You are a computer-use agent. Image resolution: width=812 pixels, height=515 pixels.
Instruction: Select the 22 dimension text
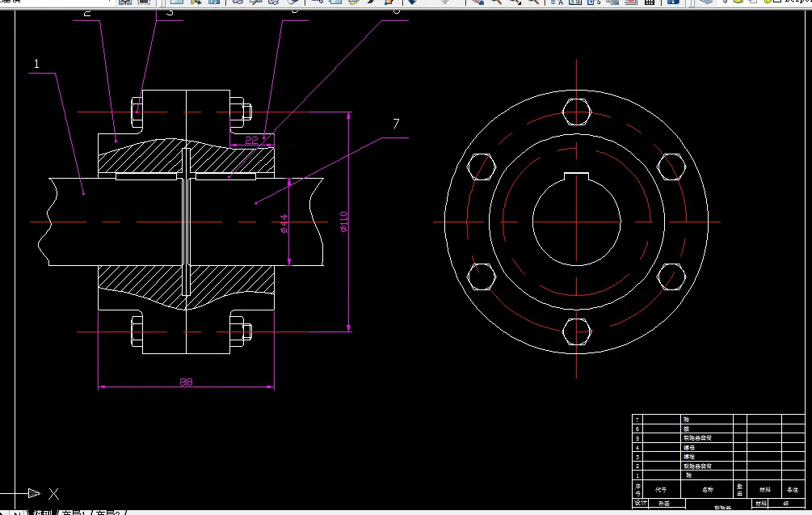coord(251,140)
